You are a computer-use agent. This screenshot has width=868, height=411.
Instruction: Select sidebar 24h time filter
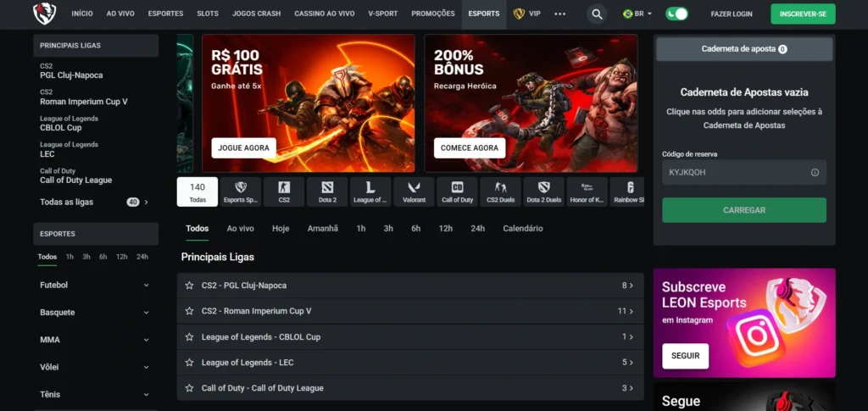142,257
